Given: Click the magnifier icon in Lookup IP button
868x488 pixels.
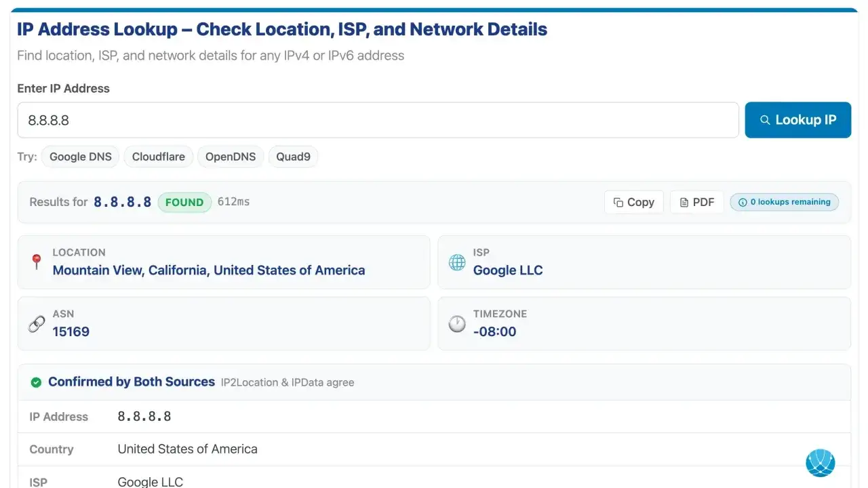Looking at the screenshot, I should click(765, 120).
